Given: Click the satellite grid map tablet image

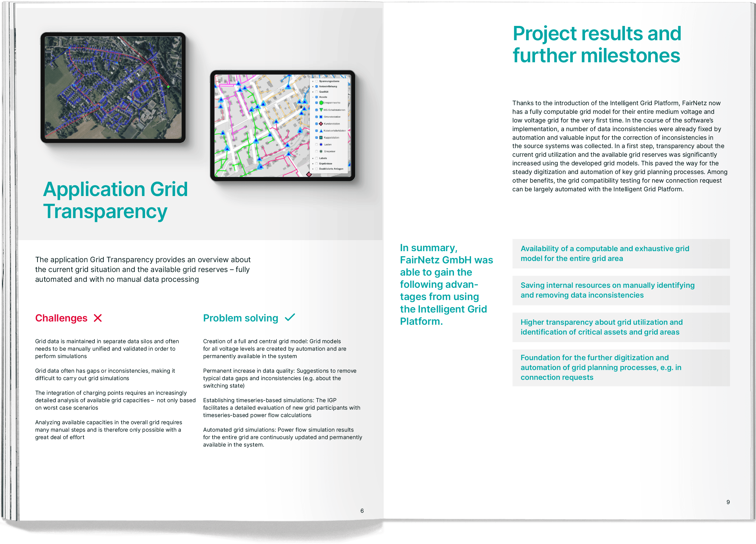Looking at the screenshot, I should click(x=113, y=87).
